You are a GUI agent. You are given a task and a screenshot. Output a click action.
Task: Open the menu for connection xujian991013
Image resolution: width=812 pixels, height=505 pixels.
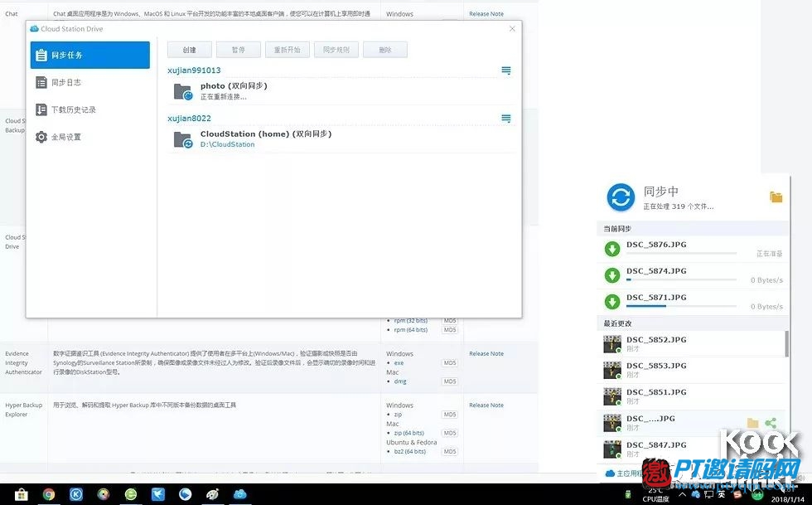click(x=506, y=70)
